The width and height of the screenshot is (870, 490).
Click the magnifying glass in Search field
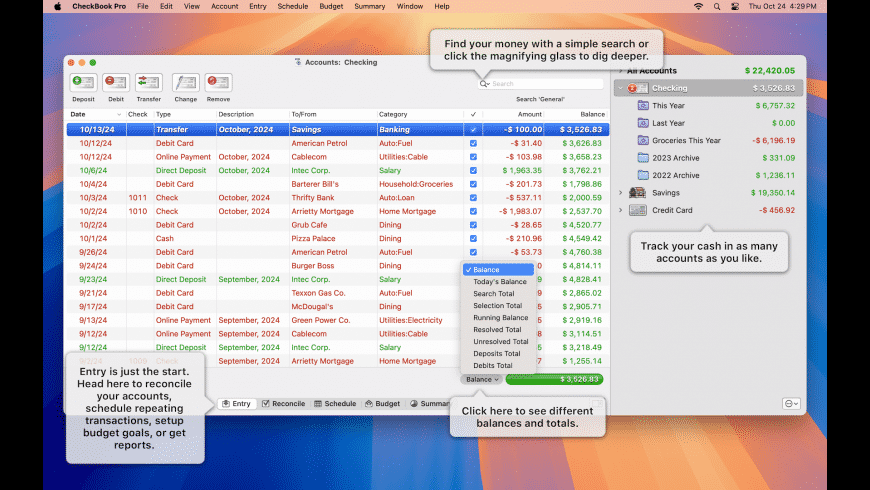(484, 84)
